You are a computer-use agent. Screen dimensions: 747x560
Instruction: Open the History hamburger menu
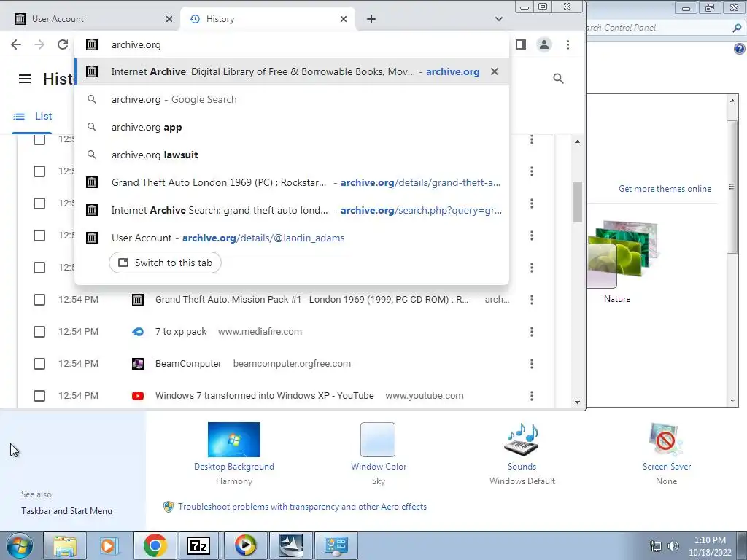[x=25, y=79]
